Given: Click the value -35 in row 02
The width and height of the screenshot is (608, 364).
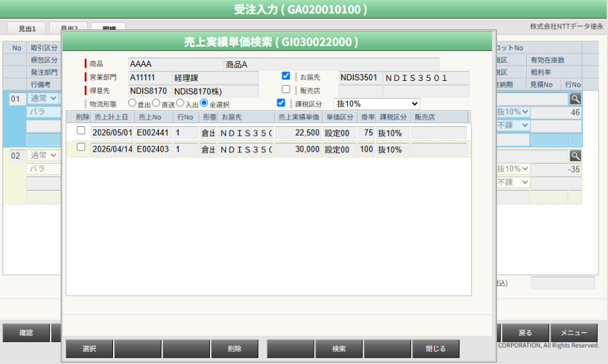Looking at the screenshot, I should [x=556, y=170].
